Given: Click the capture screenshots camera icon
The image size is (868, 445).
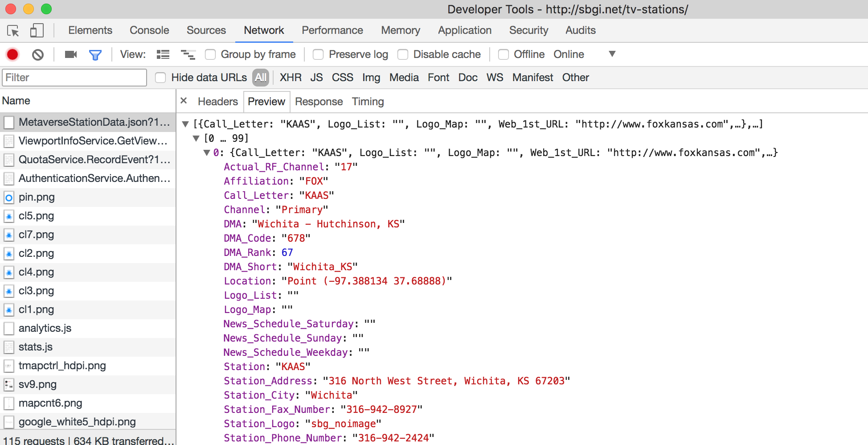Looking at the screenshot, I should 71,54.
